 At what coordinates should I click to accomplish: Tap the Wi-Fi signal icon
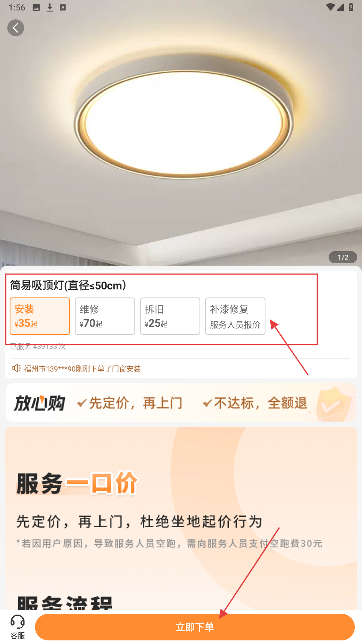pyautogui.click(x=330, y=7)
